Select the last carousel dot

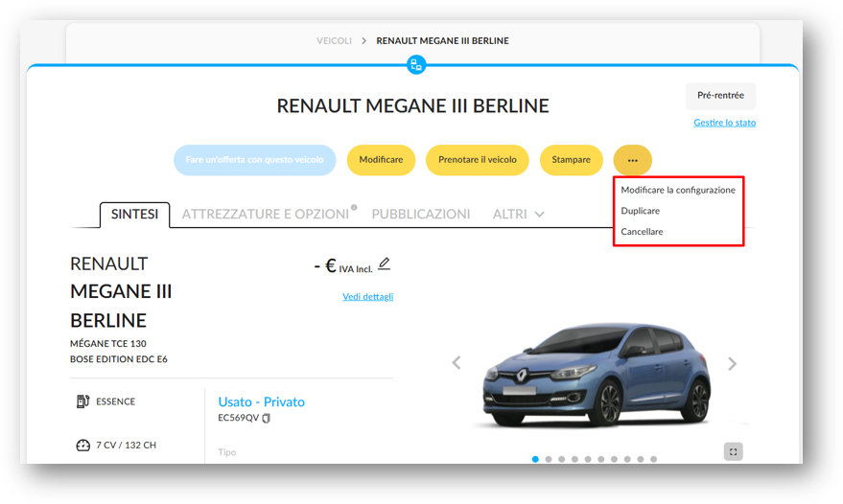coord(654,459)
